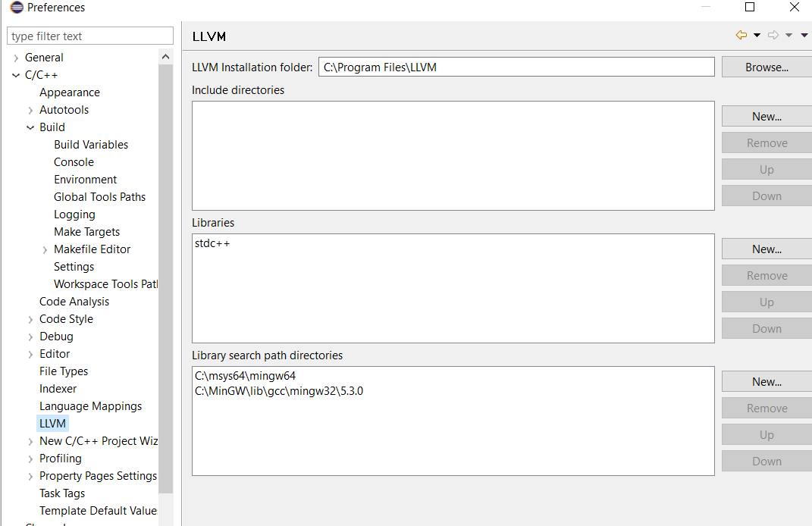Open Task Tags preference page

tap(61, 493)
